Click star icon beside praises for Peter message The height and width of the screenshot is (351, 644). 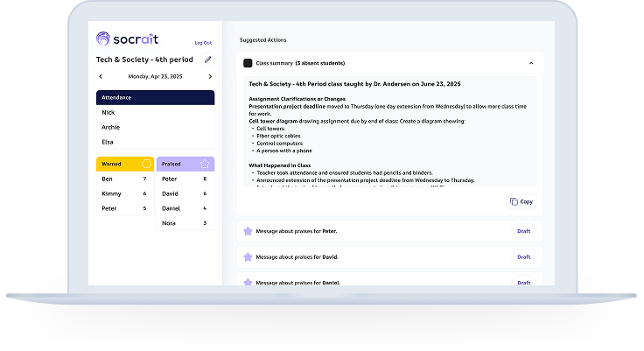click(248, 231)
